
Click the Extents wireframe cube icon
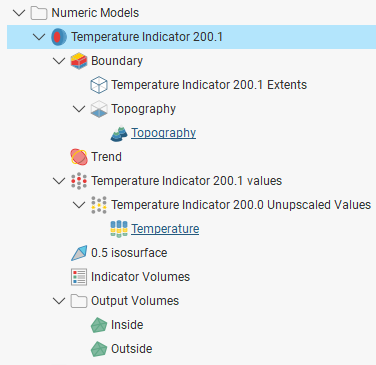(x=99, y=85)
